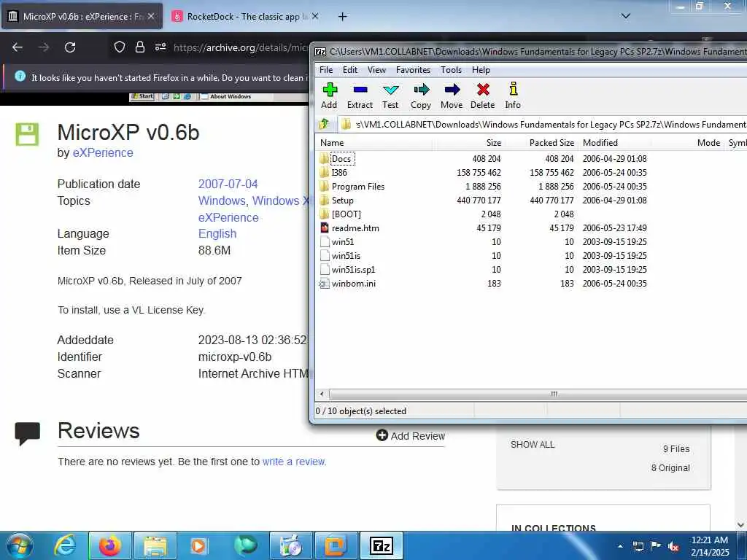Go back in Firefox
The image size is (747, 560).
[x=18, y=47]
